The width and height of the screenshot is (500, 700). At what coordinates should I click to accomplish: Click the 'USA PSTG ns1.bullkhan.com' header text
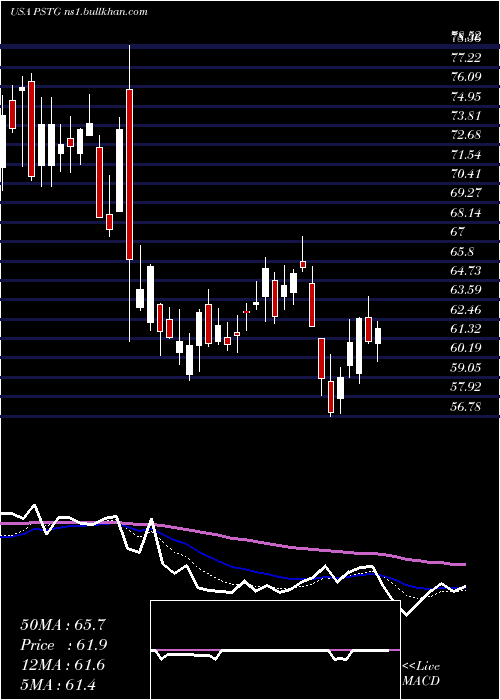[79, 12]
